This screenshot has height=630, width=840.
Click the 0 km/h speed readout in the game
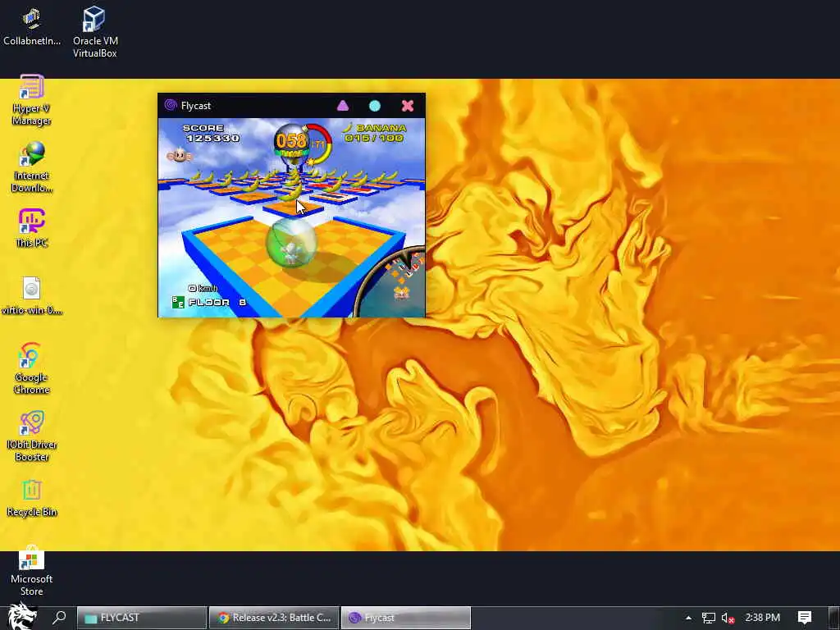pyautogui.click(x=203, y=288)
